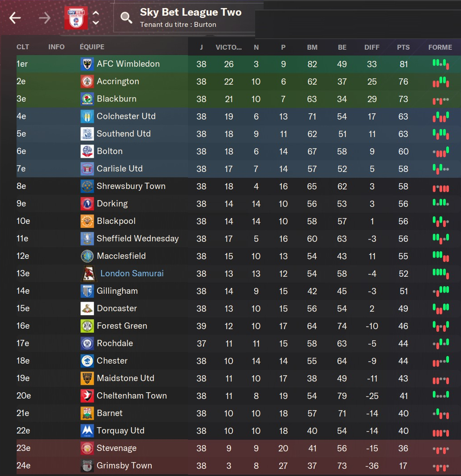Sort table by PTS column header
Viewport: 461px width, 476px height.
pyautogui.click(x=403, y=47)
